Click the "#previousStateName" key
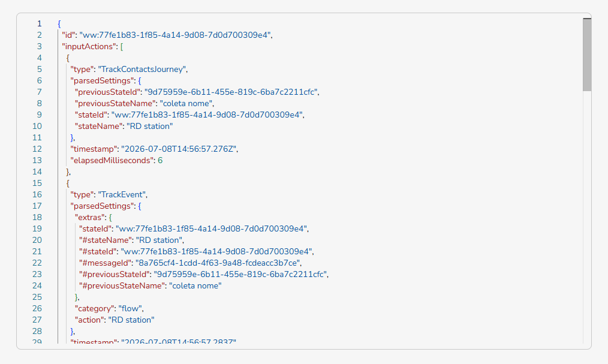This screenshot has height=364, width=608. [x=122, y=285]
